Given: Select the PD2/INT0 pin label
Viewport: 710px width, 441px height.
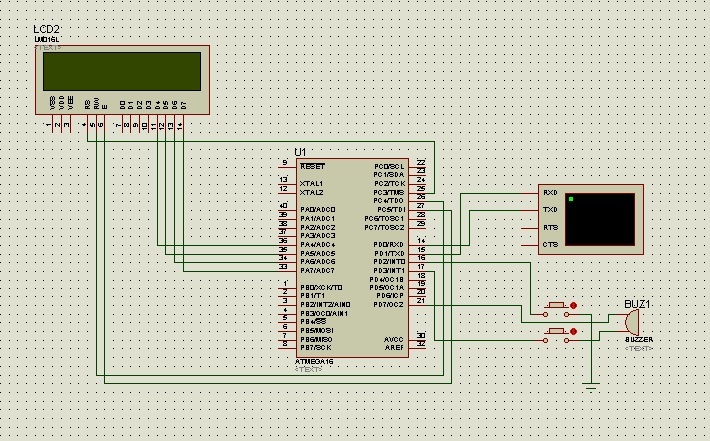Looking at the screenshot, I should pyautogui.click(x=389, y=262).
